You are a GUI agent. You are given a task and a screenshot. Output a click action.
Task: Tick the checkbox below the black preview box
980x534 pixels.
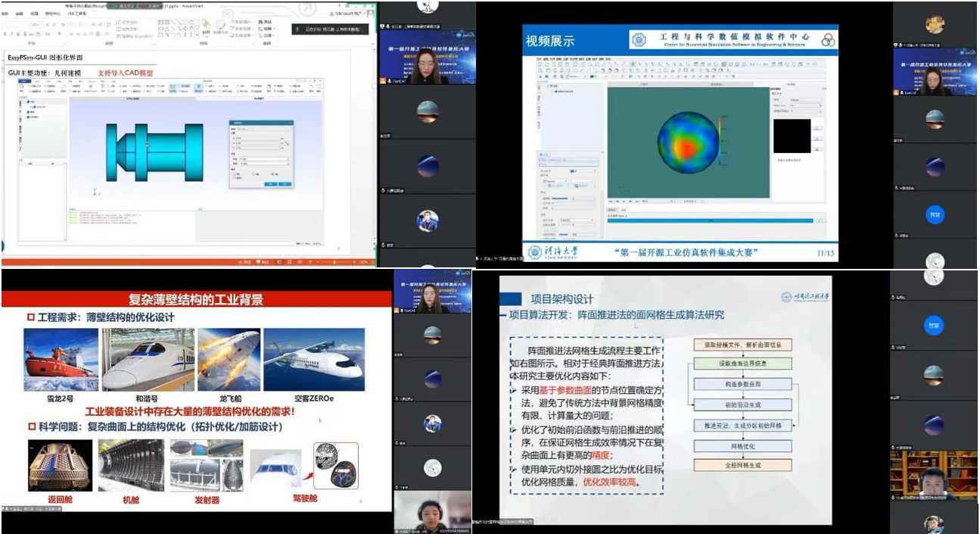coord(776,160)
